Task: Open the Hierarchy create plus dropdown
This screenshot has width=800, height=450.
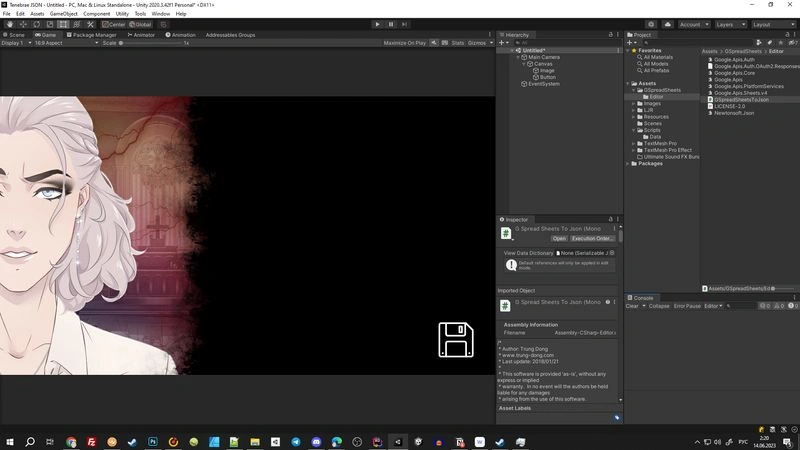Action: pyautogui.click(x=504, y=43)
